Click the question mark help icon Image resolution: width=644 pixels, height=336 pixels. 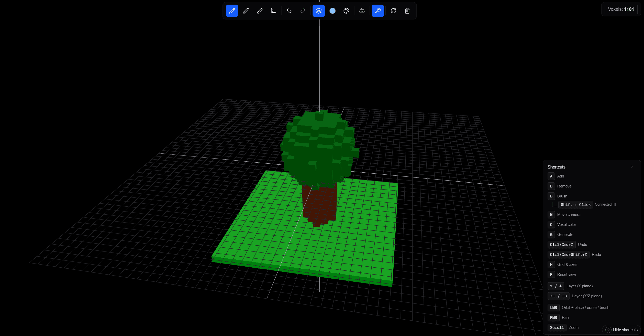(609, 330)
